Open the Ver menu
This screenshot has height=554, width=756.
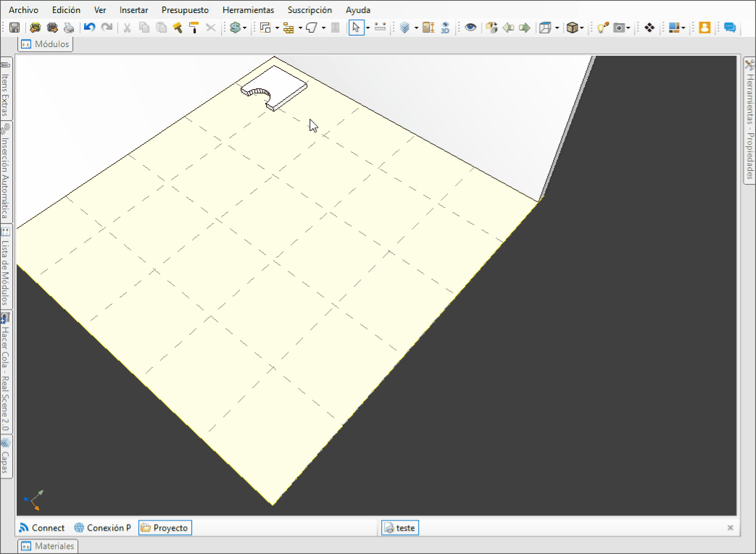coord(100,9)
